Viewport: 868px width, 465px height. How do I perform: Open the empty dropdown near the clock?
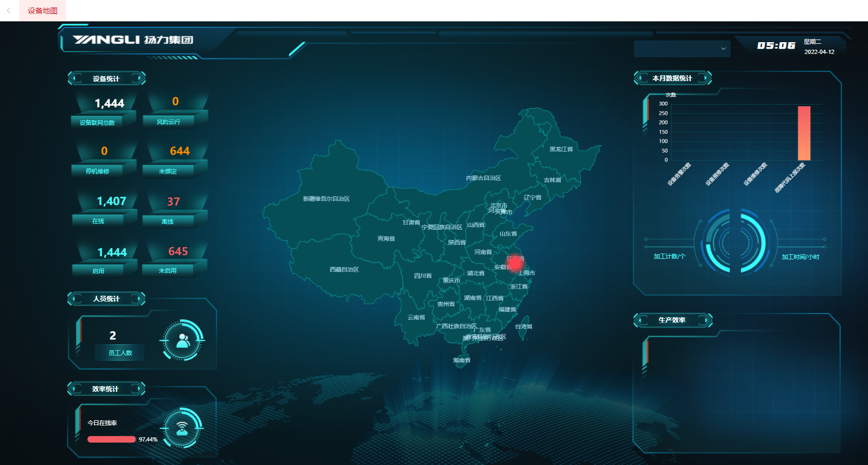(x=682, y=49)
